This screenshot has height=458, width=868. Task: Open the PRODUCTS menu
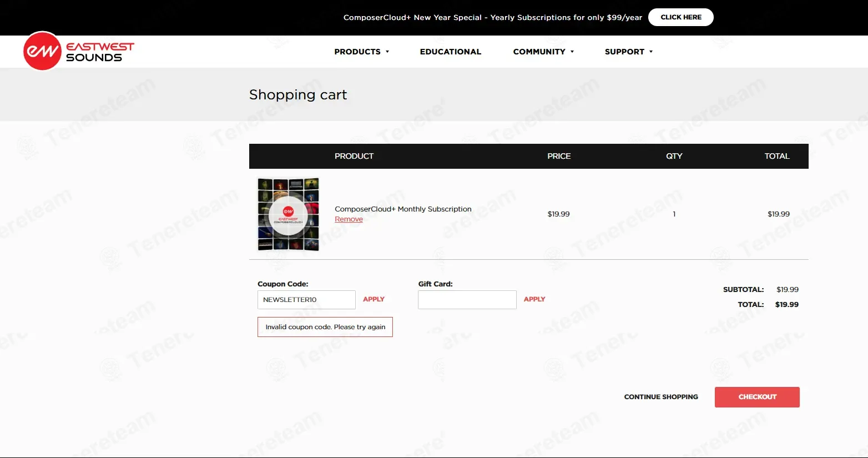point(357,52)
